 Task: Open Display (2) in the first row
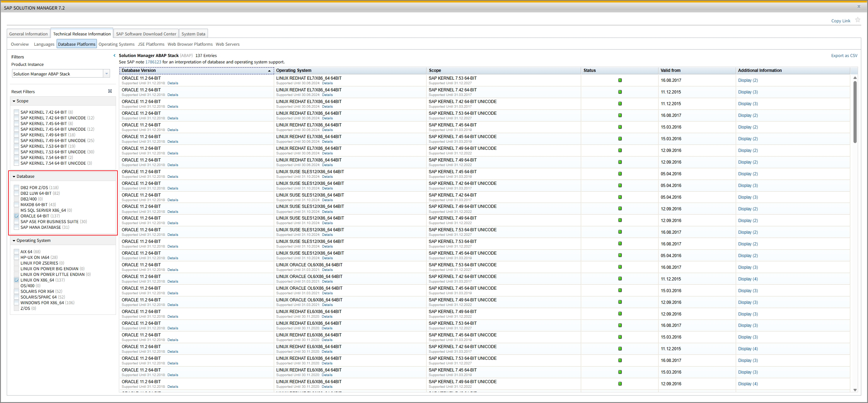point(748,80)
